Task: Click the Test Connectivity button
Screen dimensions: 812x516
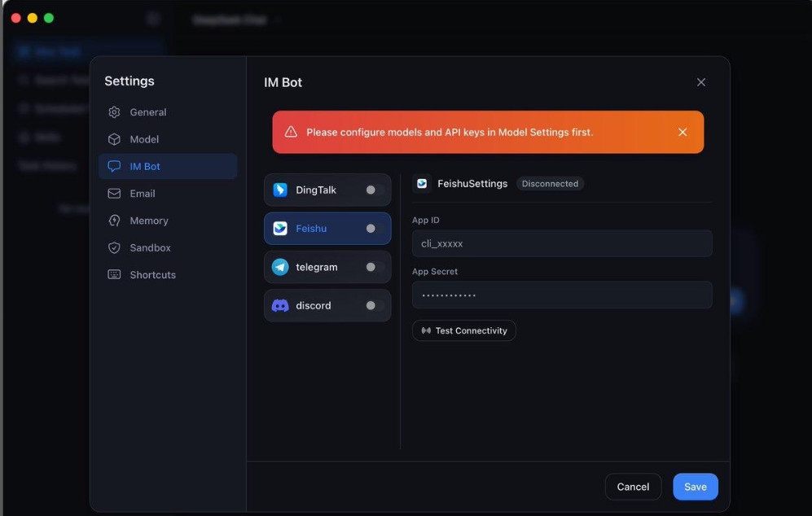Action: point(464,330)
